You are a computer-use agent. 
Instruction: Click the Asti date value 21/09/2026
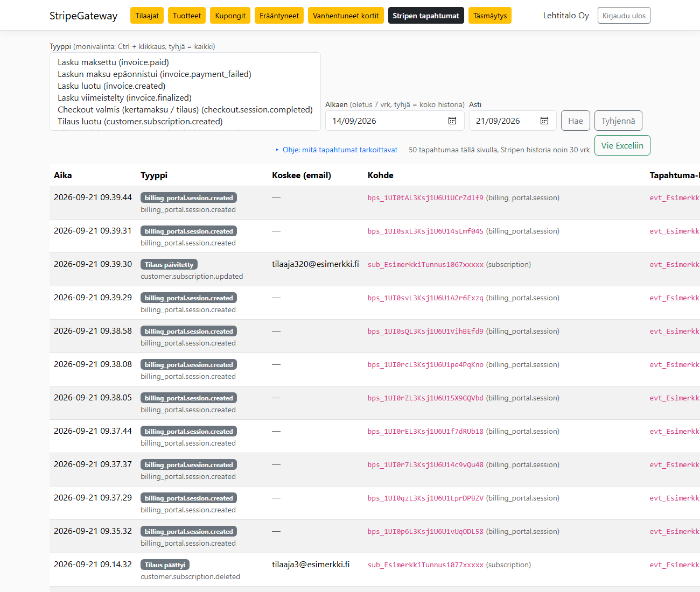click(498, 121)
